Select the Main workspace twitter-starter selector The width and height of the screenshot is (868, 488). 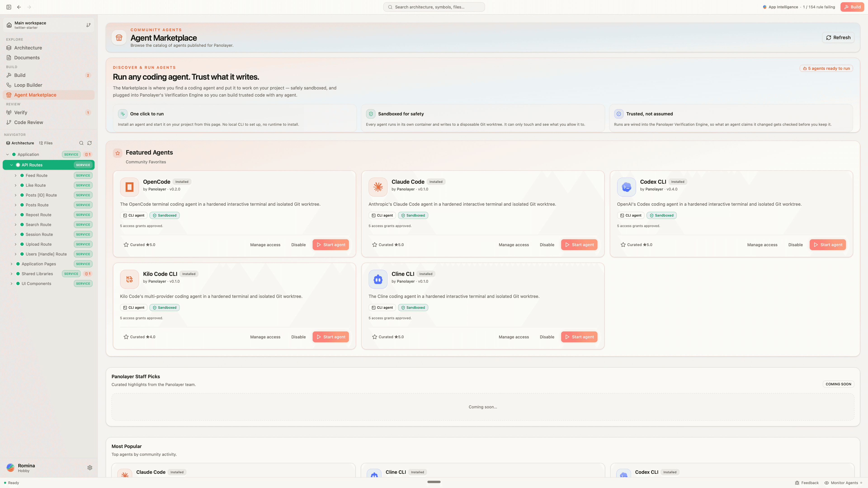click(49, 25)
